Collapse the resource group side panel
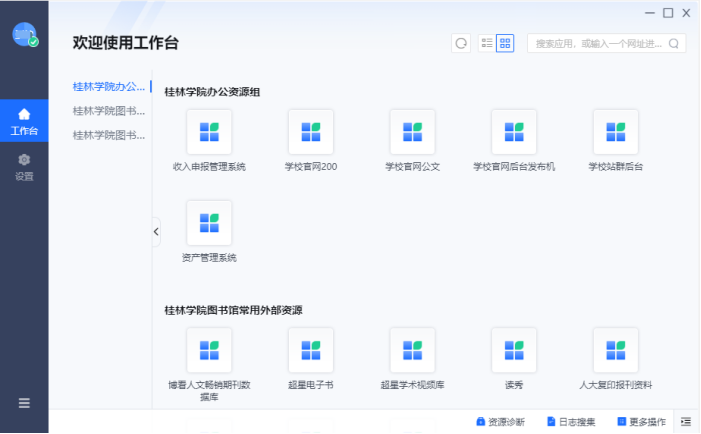The width and height of the screenshot is (701, 434). pyautogui.click(x=156, y=231)
